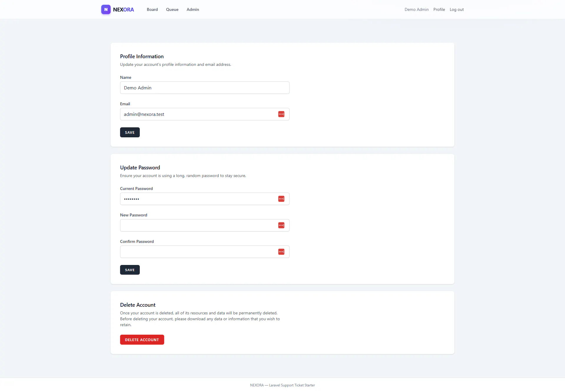The image size is (565, 392).
Task: Click password manager icon in Email field
Action: pyautogui.click(x=281, y=114)
